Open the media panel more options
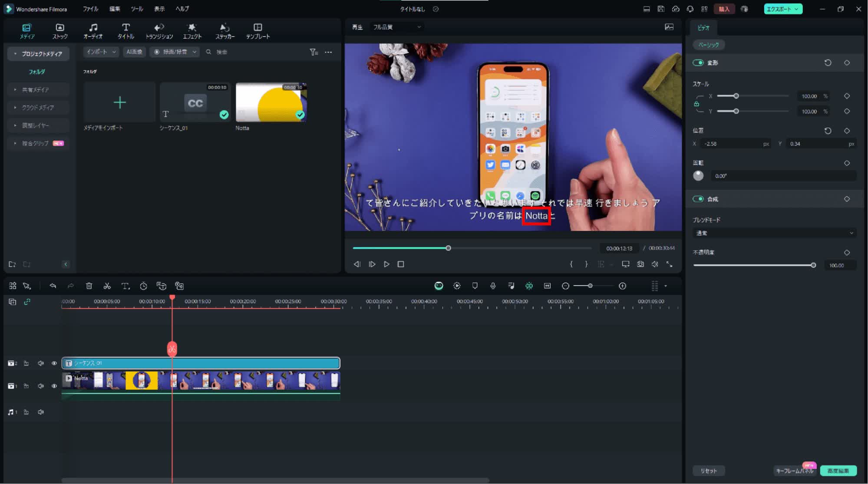Screen dimensions: 868x484 coord(328,52)
